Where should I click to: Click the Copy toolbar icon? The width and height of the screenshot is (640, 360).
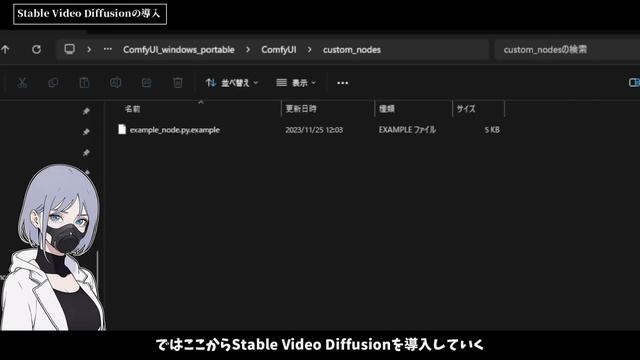pyautogui.click(x=53, y=83)
